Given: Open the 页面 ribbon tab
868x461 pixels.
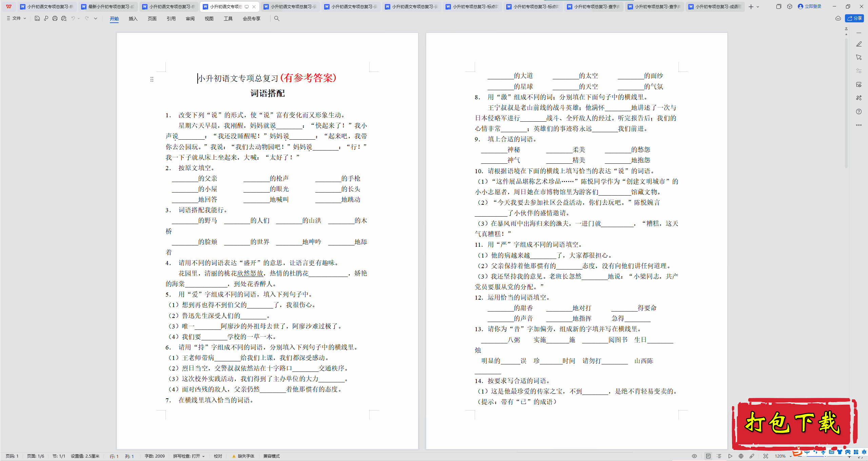Looking at the screenshot, I should click(x=152, y=19).
